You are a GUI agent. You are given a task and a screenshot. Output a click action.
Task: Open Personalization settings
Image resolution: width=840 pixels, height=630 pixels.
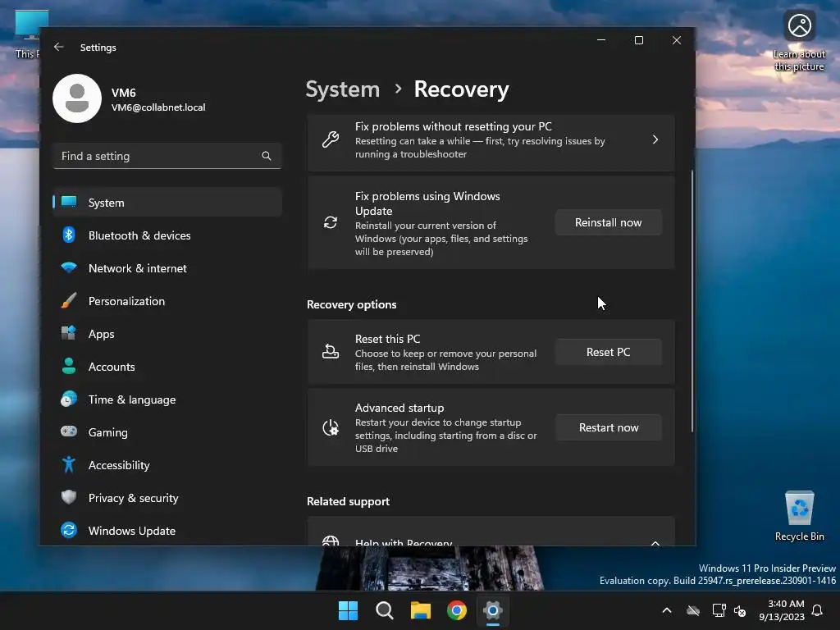[167, 301]
